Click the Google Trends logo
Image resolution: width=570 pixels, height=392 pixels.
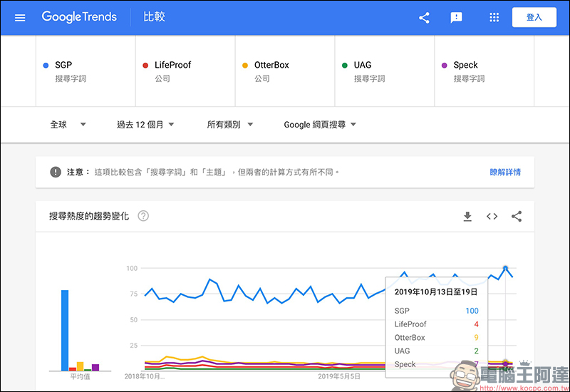[x=79, y=16]
